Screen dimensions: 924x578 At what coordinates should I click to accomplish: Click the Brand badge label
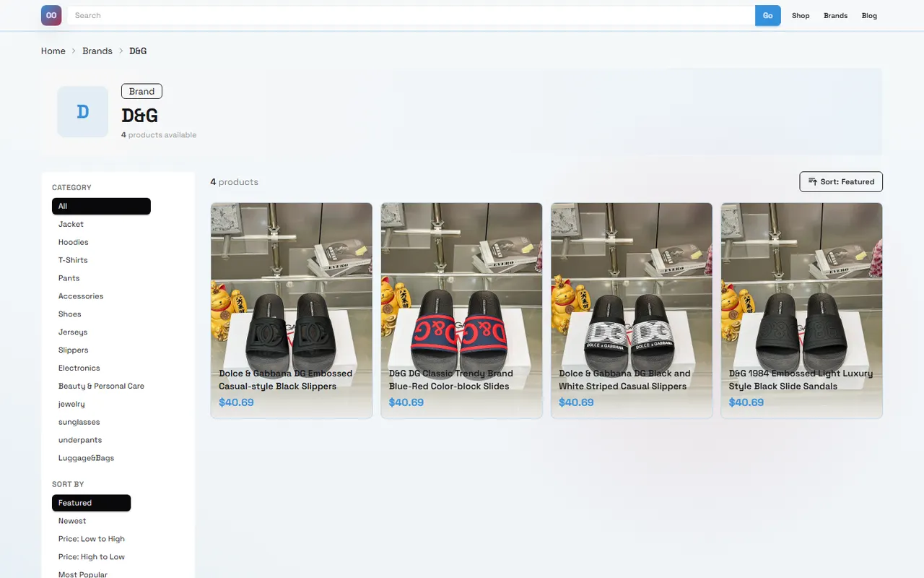click(141, 91)
